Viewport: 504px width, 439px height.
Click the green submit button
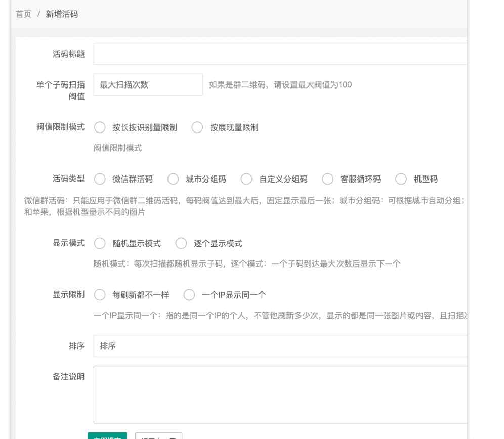coord(107,436)
